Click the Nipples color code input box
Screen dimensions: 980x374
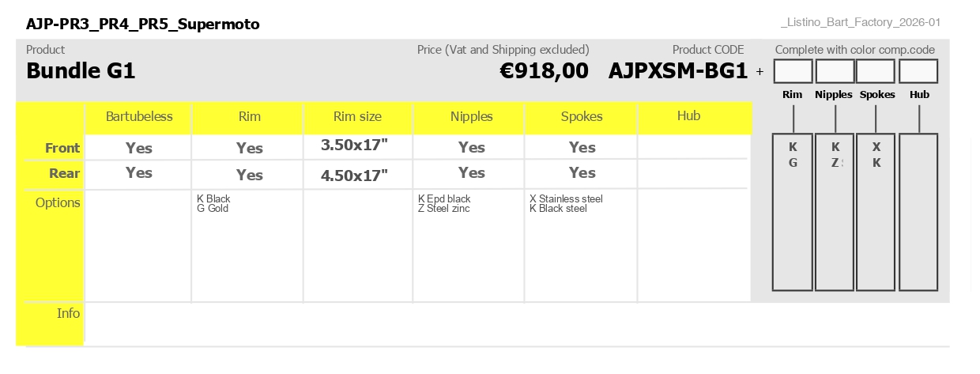tap(835, 71)
